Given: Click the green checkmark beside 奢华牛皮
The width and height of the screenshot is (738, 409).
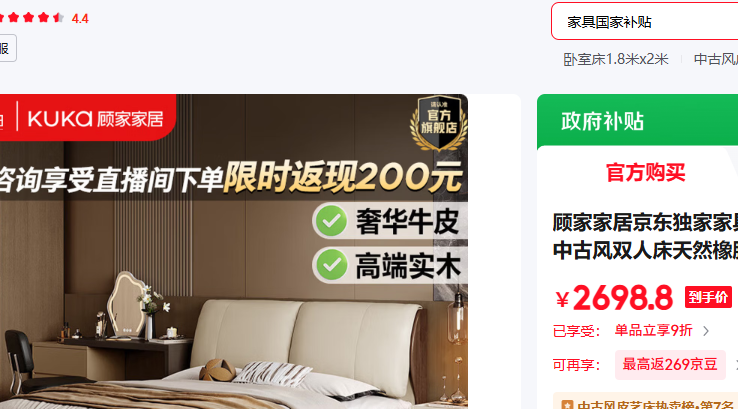Looking at the screenshot, I should 331,221.
